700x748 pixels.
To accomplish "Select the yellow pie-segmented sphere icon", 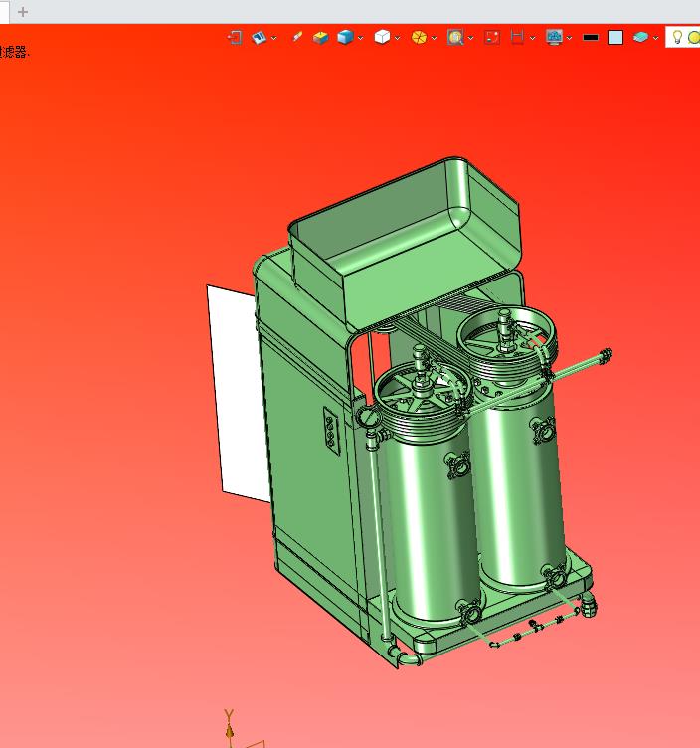I will [x=419, y=37].
